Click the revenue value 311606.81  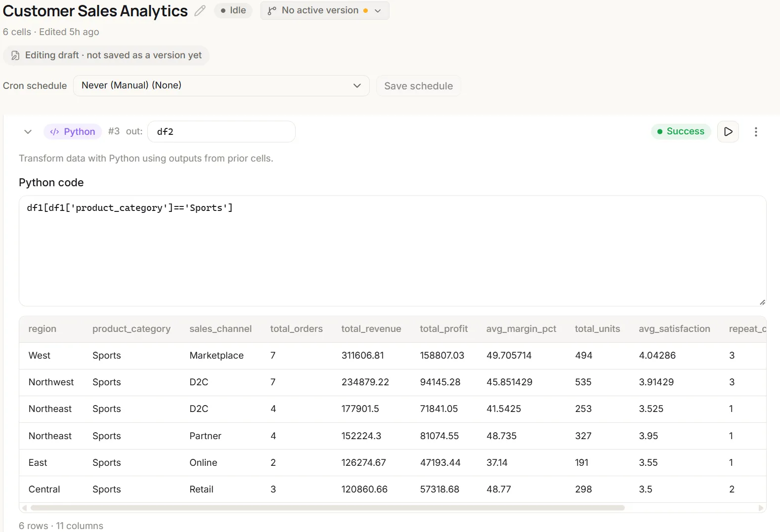click(363, 356)
